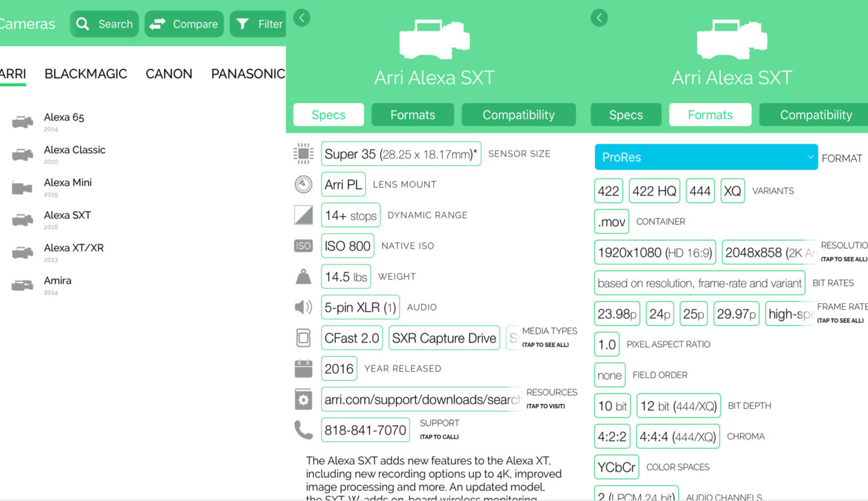The height and width of the screenshot is (501, 868).
Task: Click the sensor chip icon
Action: click(303, 154)
